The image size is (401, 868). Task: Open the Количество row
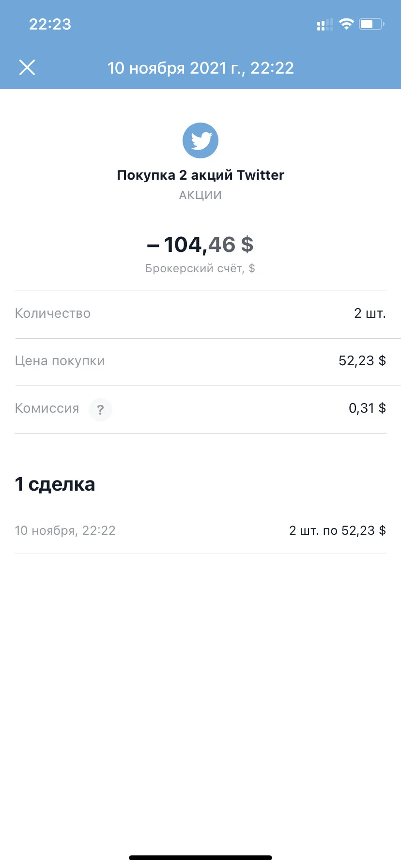(200, 314)
